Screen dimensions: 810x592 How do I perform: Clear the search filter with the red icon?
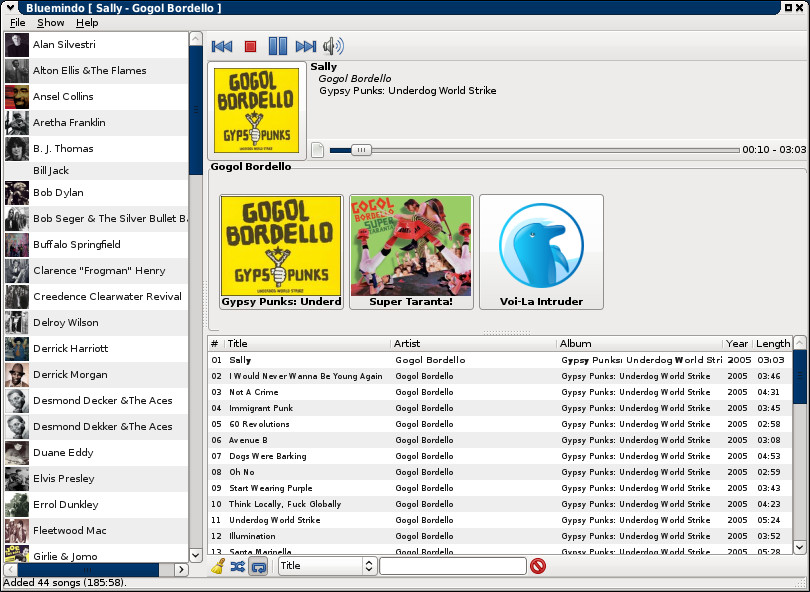click(538, 566)
